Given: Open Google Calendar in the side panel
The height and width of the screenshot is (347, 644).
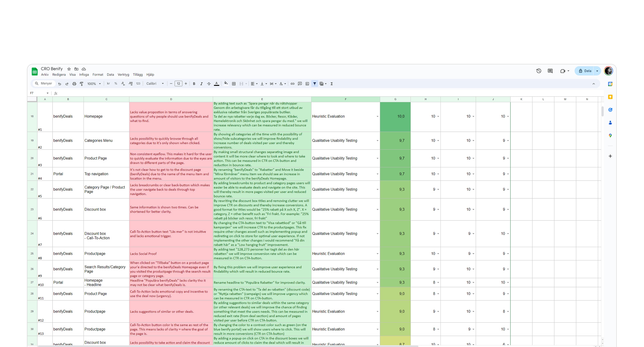Looking at the screenshot, I should (x=610, y=84).
